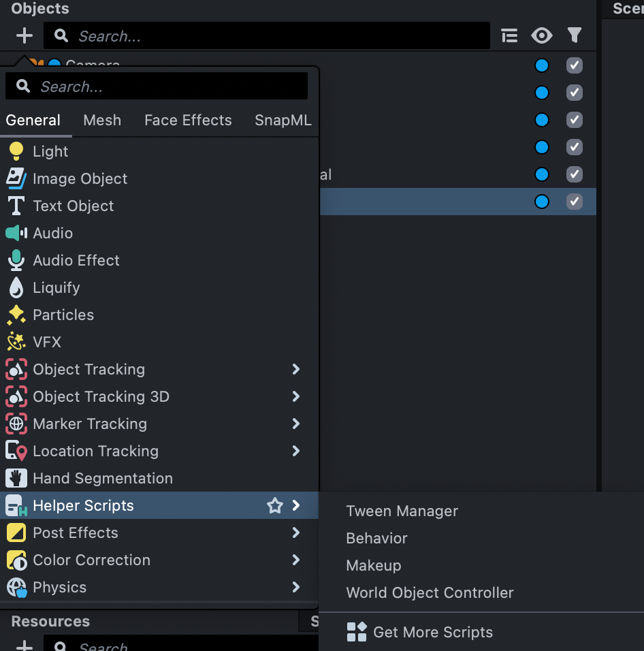Click the Objects panel search field

pyautogui.click(x=265, y=35)
